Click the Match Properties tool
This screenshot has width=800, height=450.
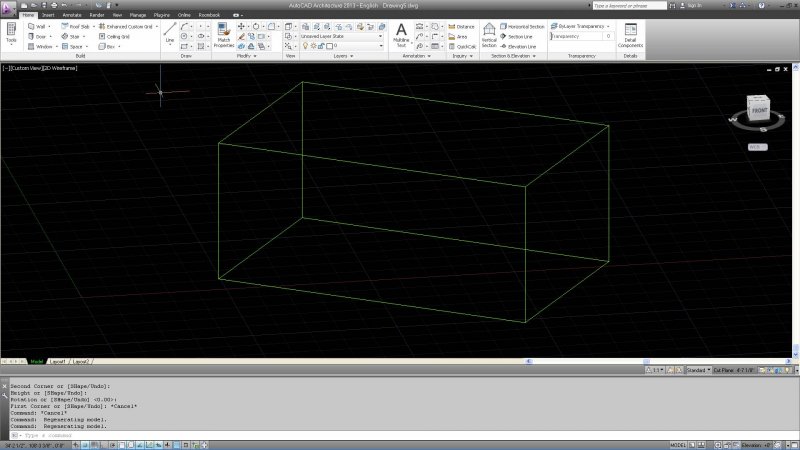click(224, 36)
